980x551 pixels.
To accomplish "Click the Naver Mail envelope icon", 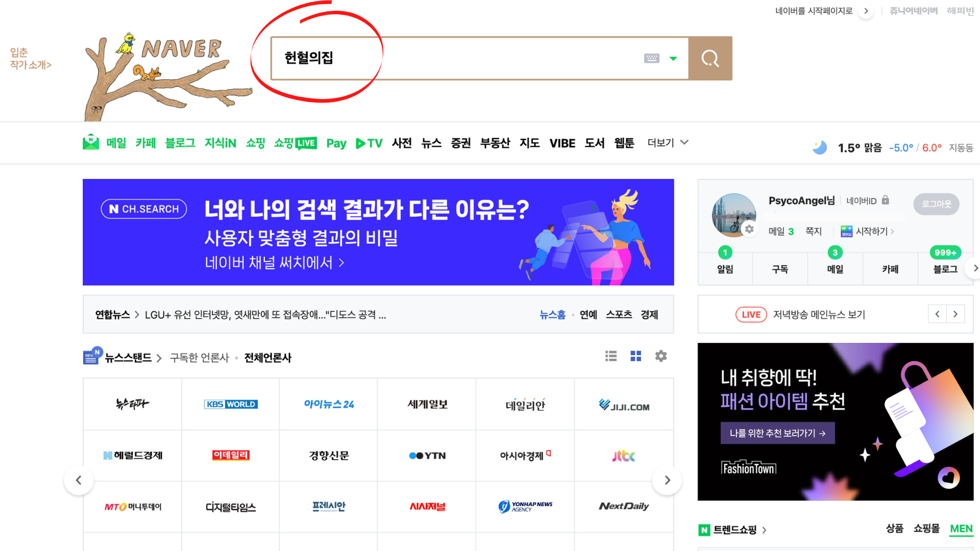I will 90,142.
